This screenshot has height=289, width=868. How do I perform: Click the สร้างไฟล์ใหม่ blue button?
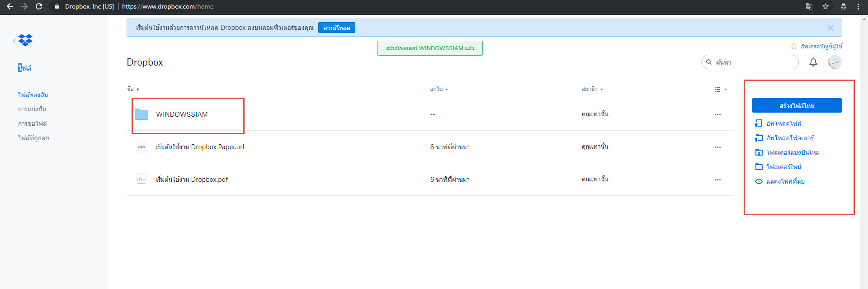tap(797, 105)
